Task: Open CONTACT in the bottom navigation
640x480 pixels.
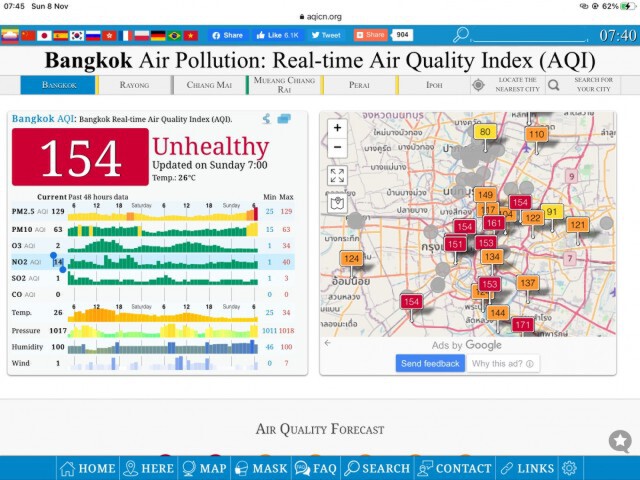Action: coord(455,468)
